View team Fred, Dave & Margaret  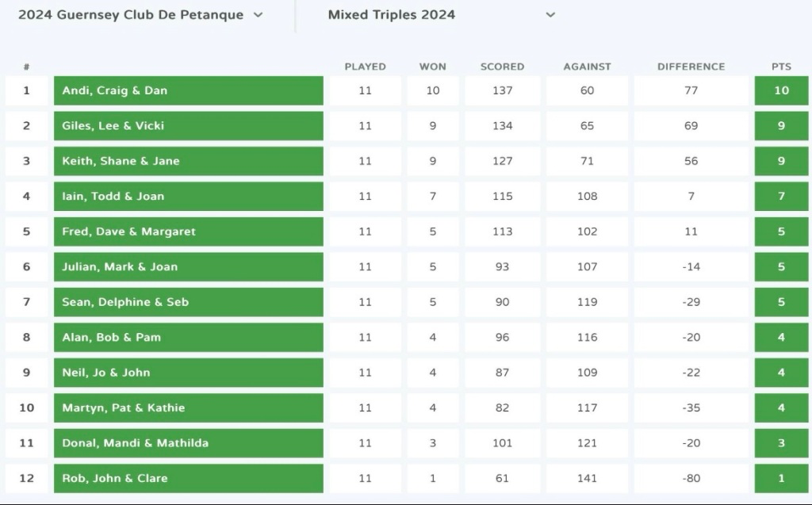click(x=188, y=231)
